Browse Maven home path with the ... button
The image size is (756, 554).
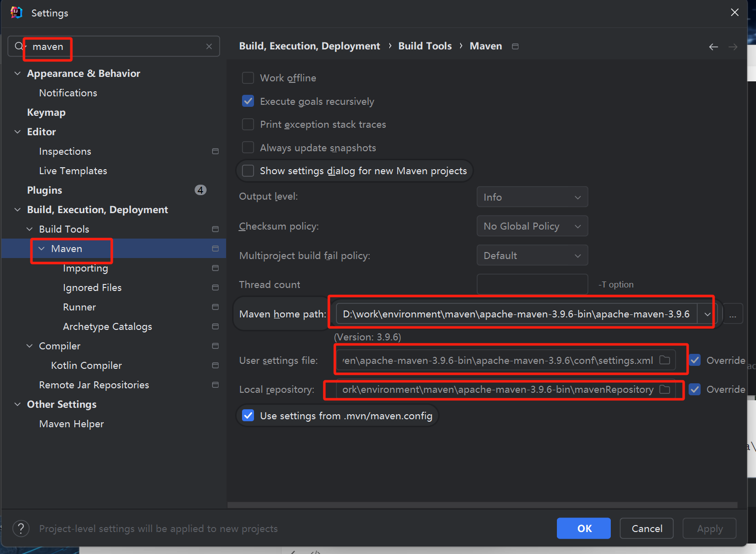[733, 314]
